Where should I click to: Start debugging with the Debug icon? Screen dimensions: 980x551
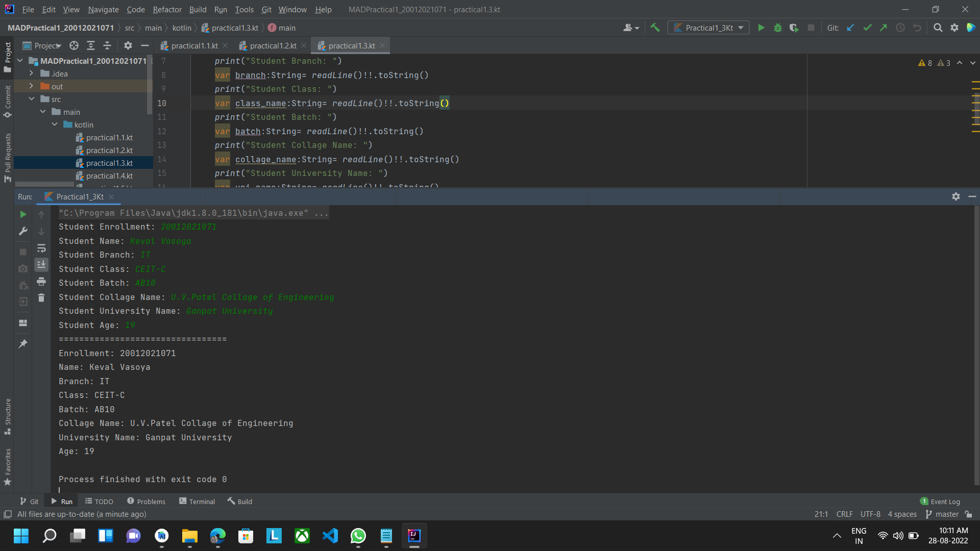[777, 28]
